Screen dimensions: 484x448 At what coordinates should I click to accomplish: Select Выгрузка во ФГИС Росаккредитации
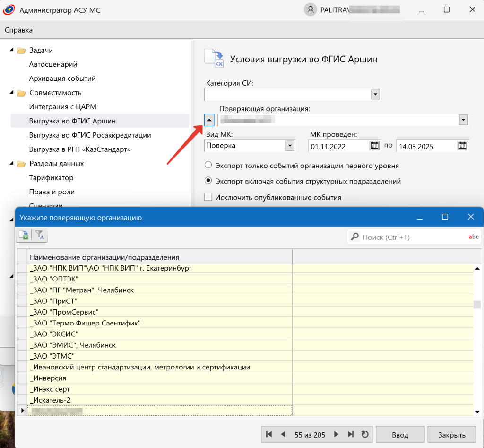[x=90, y=135]
